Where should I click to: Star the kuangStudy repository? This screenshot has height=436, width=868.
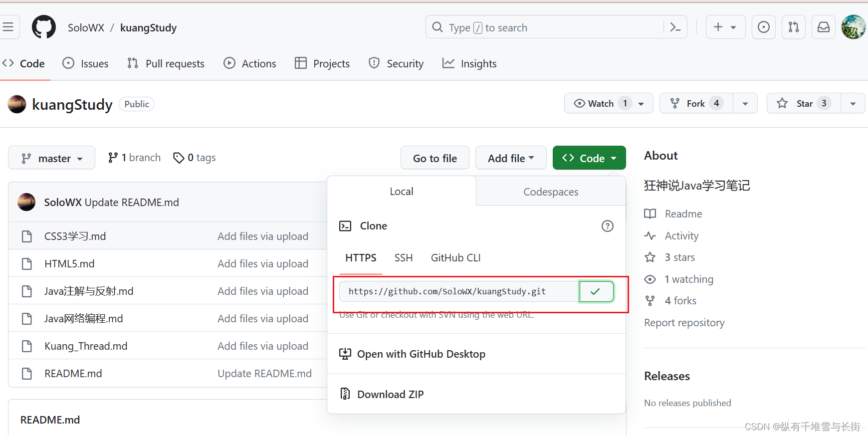click(x=804, y=104)
